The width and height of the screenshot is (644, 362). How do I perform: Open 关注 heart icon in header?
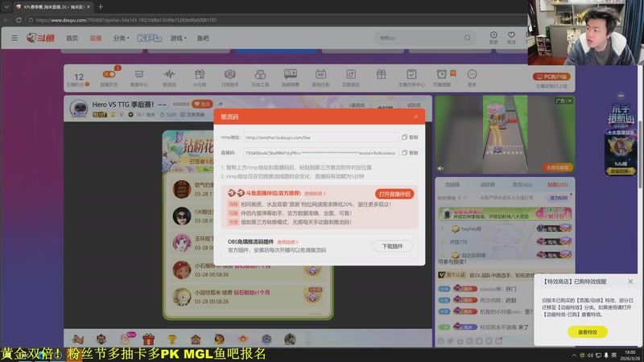(x=511, y=38)
